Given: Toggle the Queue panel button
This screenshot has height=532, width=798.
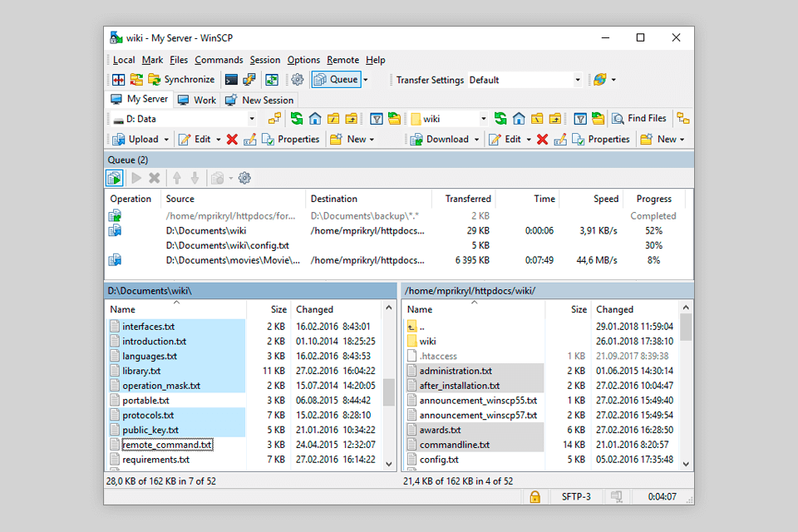Looking at the screenshot, I should pos(336,80).
